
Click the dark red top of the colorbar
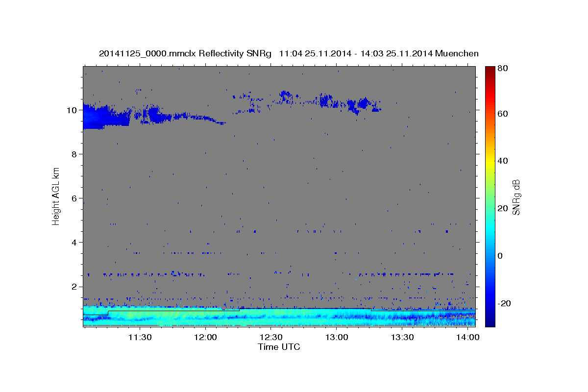tap(490, 70)
